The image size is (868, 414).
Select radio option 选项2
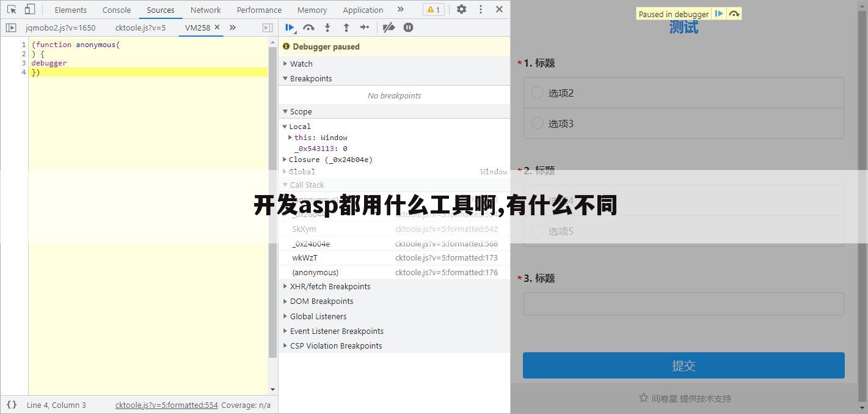coord(537,92)
